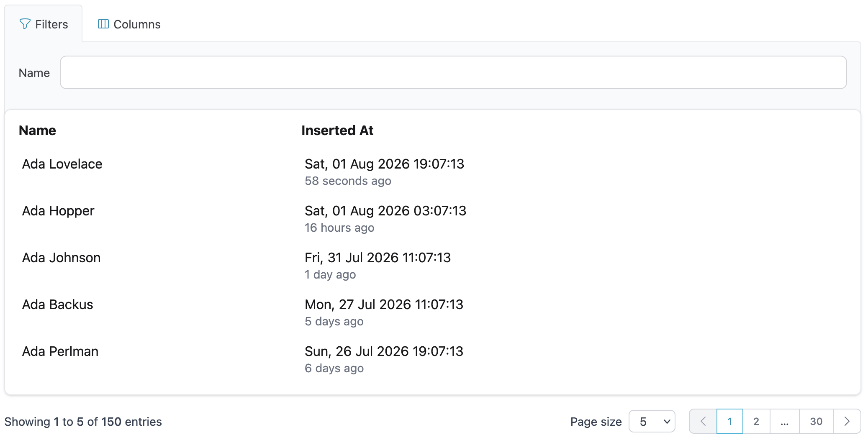Click the pagination ellipsis
Viewport: 868px width, 440px height.
point(785,421)
